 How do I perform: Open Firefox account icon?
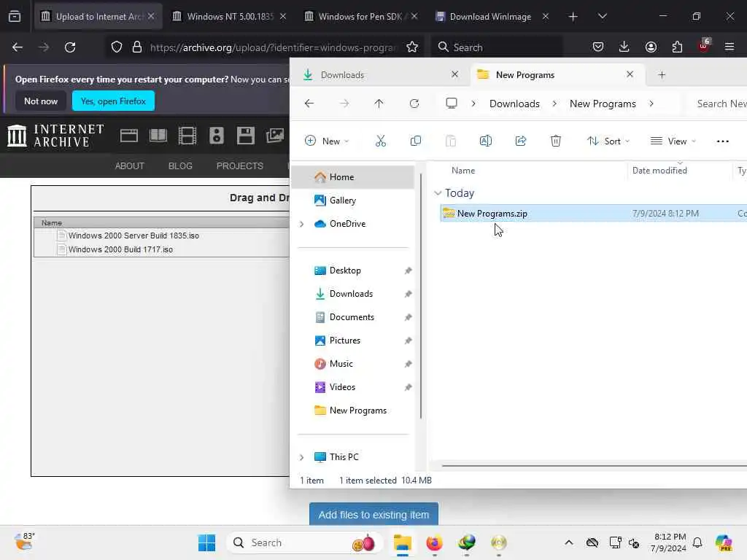tap(651, 47)
